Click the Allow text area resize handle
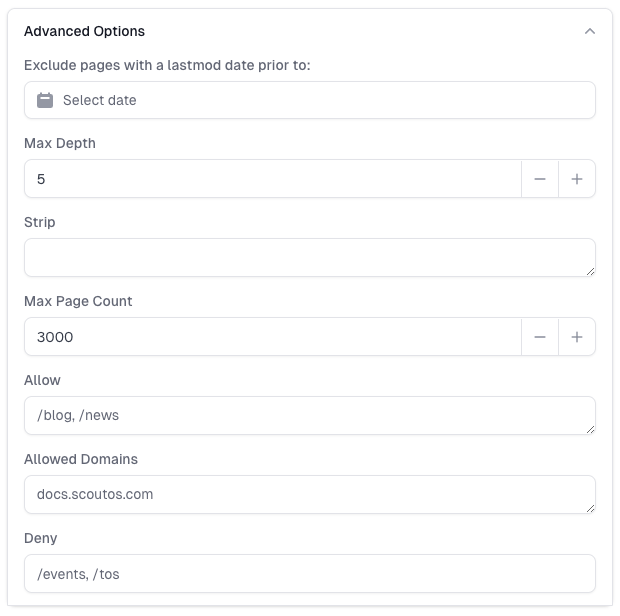The image size is (620, 616). [591, 429]
